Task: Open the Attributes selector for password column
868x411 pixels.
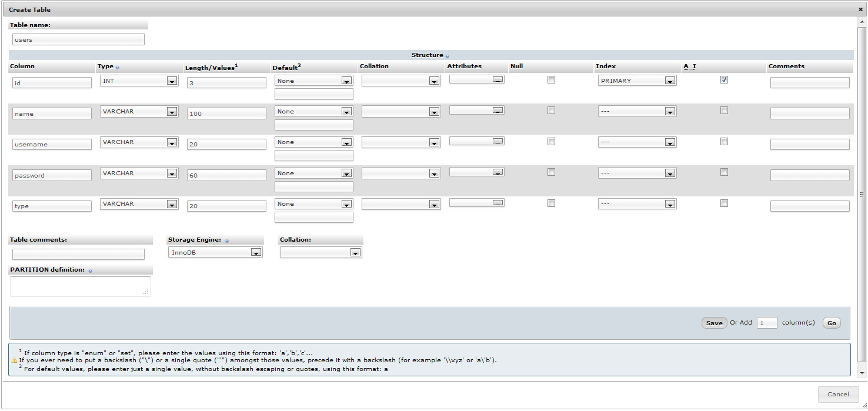Action: tap(476, 172)
